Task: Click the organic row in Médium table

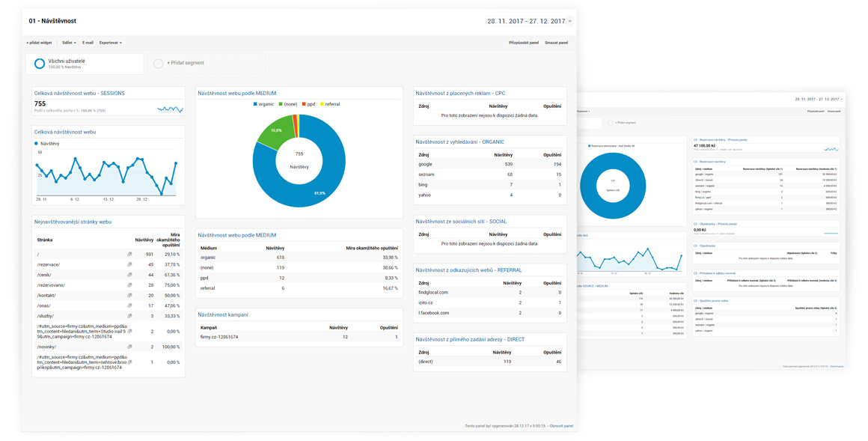Action: point(299,257)
